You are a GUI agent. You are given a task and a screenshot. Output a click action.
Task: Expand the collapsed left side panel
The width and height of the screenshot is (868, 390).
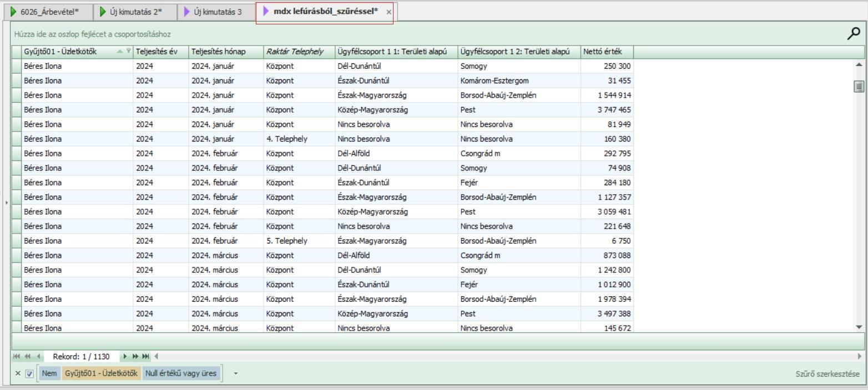coord(7,203)
